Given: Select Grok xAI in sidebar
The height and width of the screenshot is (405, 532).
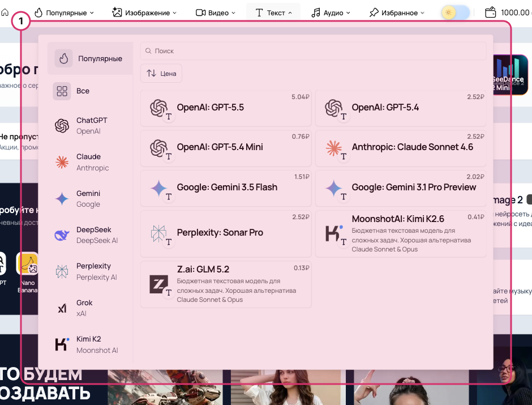Looking at the screenshot, I should pos(90,308).
